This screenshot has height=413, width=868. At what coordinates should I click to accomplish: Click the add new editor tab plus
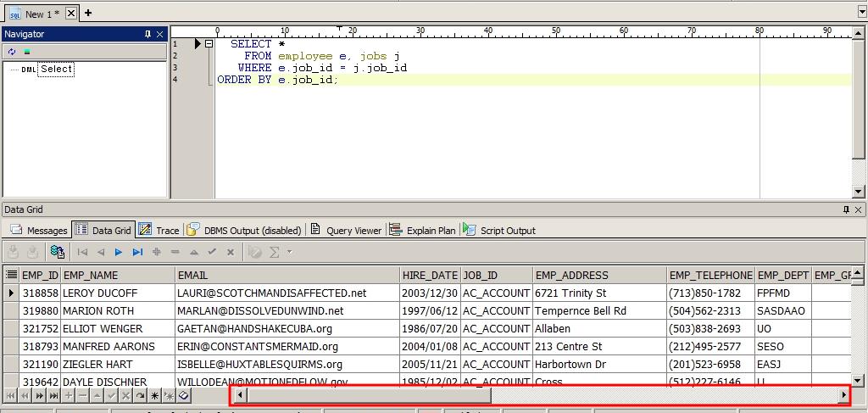click(x=88, y=13)
